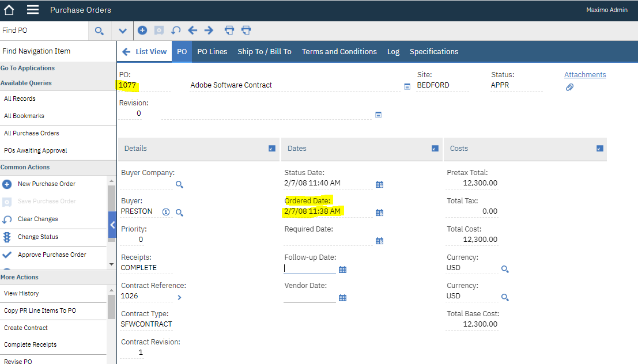
Task: Open the Buyer lookup magnifier
Action: coord(179,213)
